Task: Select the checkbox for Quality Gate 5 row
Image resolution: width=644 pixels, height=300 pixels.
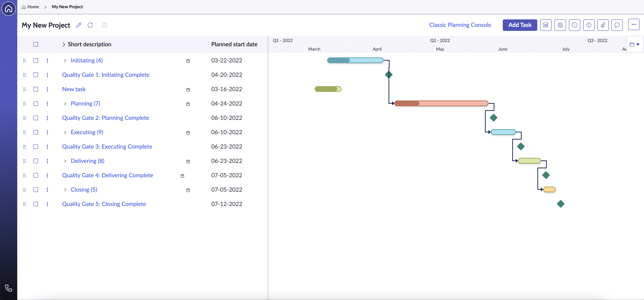Action: pyautogui.click(x=36, y=204)
